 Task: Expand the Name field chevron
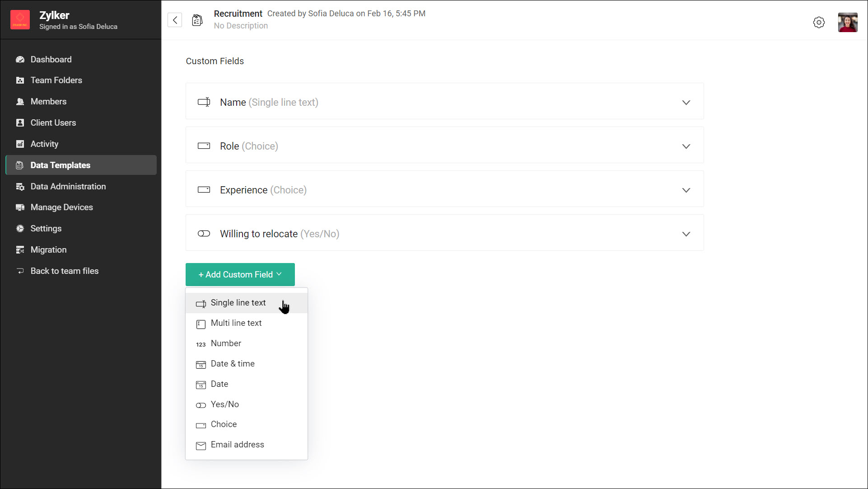click(686, 103)
